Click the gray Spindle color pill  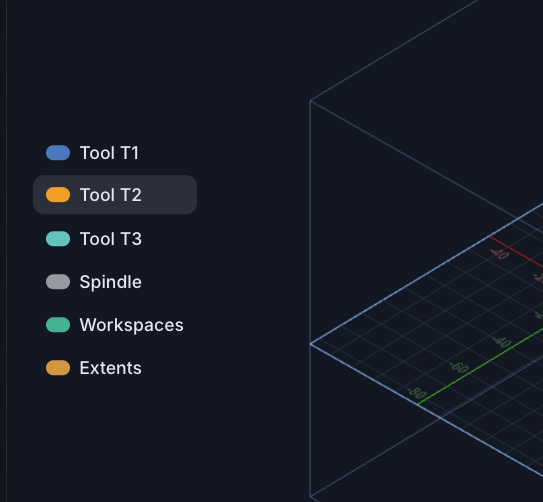click(58, 282)
